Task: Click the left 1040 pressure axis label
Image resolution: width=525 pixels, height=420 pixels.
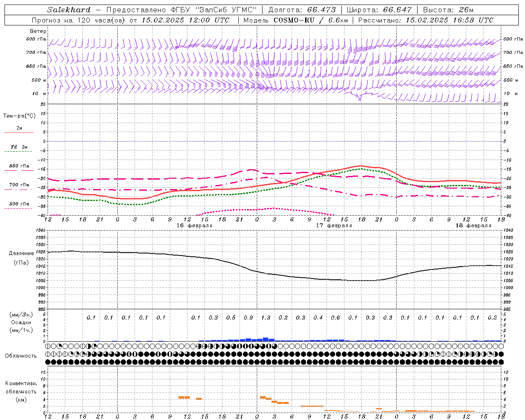Action: coord(41,231)
